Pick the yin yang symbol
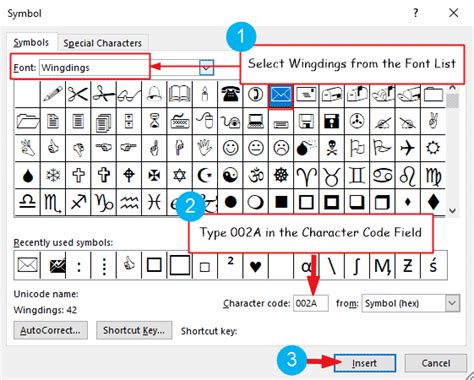This screenshot has height=380, width=474. [230, 175]
